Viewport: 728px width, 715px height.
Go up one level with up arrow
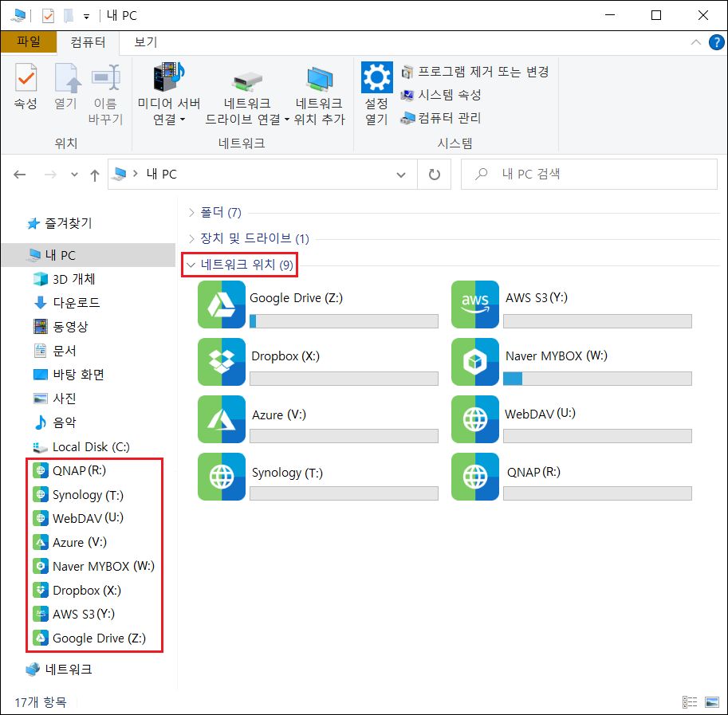tap(95, 175)
